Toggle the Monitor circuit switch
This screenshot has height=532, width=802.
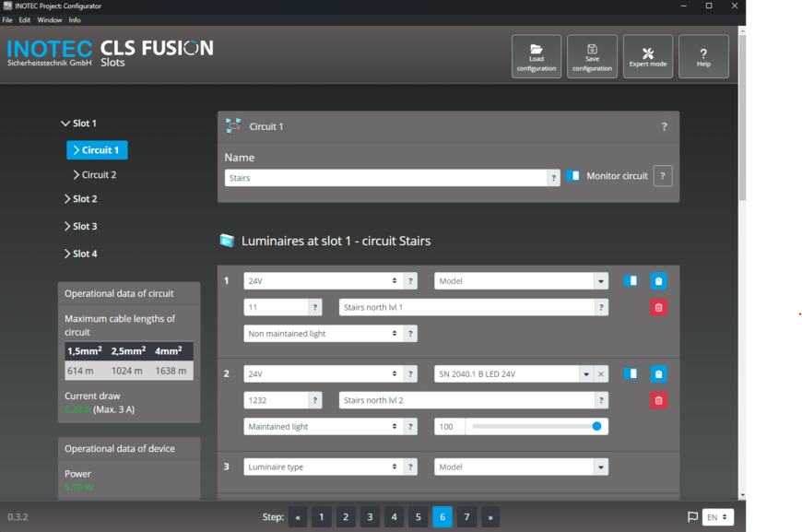(x=573, y=175)
